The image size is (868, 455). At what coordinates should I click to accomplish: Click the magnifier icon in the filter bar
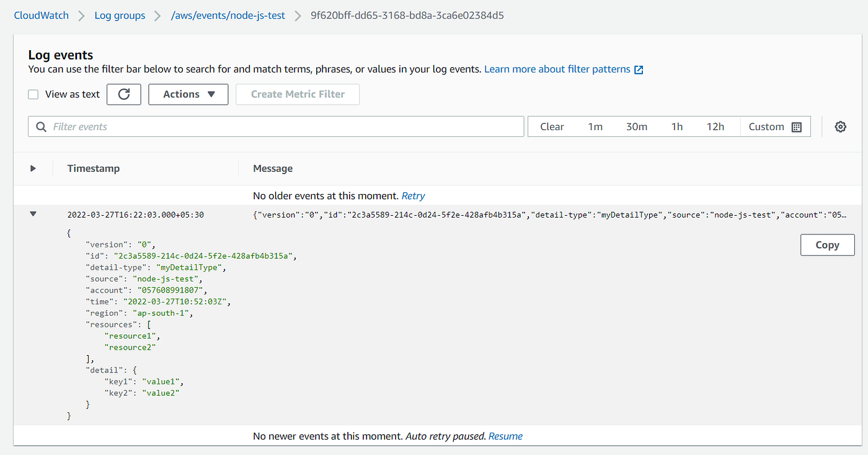[x=40, y=126]
